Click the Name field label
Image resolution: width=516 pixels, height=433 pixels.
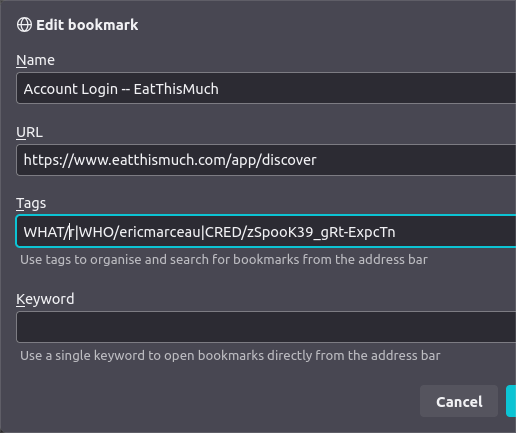(x=35, y=60)
